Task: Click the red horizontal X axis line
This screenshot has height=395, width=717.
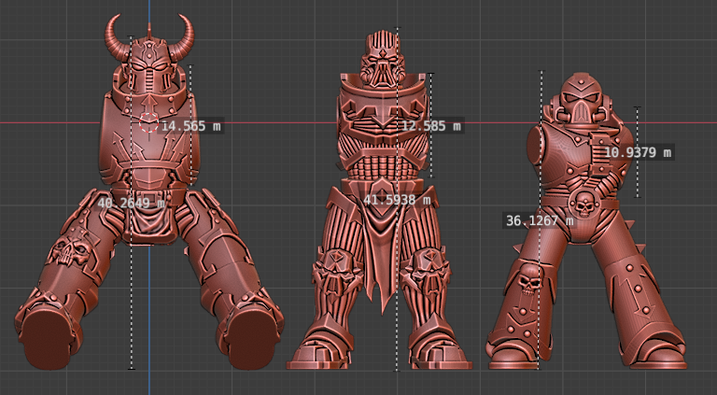Action: pos(46,123)
